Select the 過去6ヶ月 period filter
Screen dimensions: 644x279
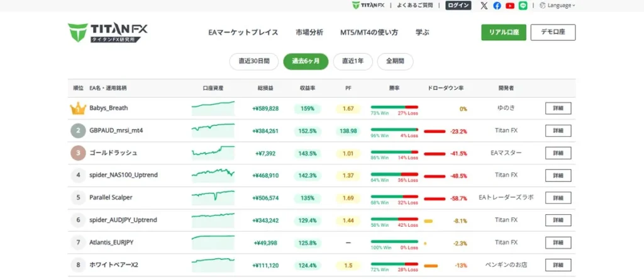306,61
